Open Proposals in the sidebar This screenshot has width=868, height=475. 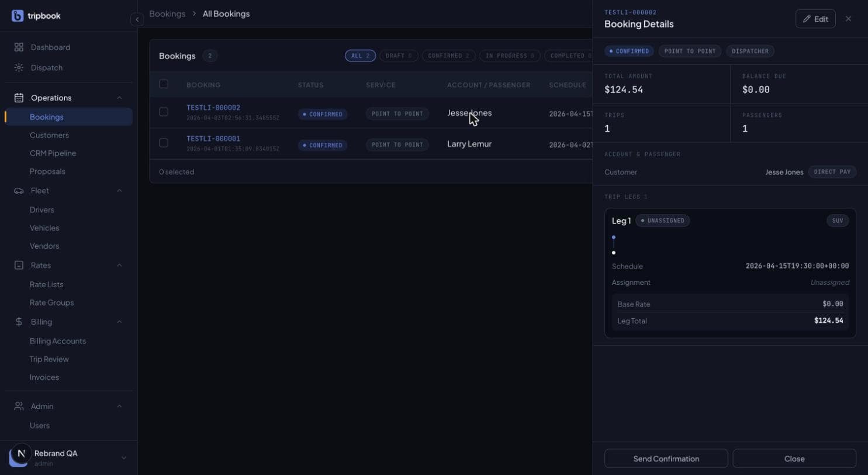click(47, 171)
